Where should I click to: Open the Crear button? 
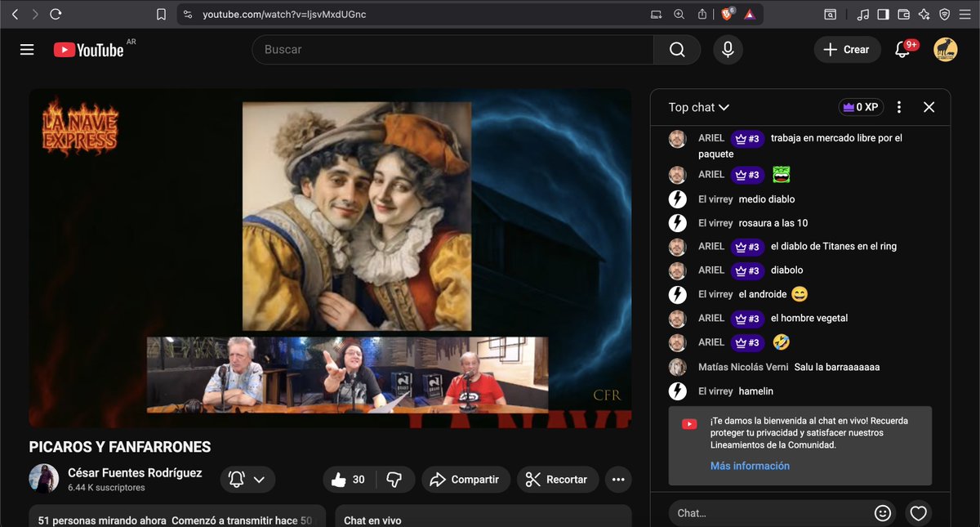(847, 50)
